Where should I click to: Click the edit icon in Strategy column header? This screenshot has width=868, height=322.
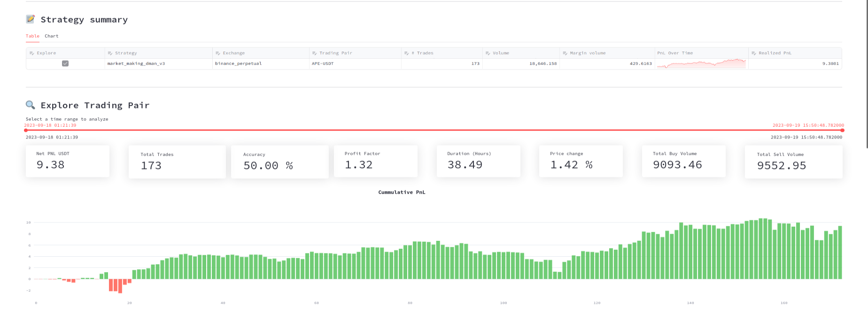[110, 53]
